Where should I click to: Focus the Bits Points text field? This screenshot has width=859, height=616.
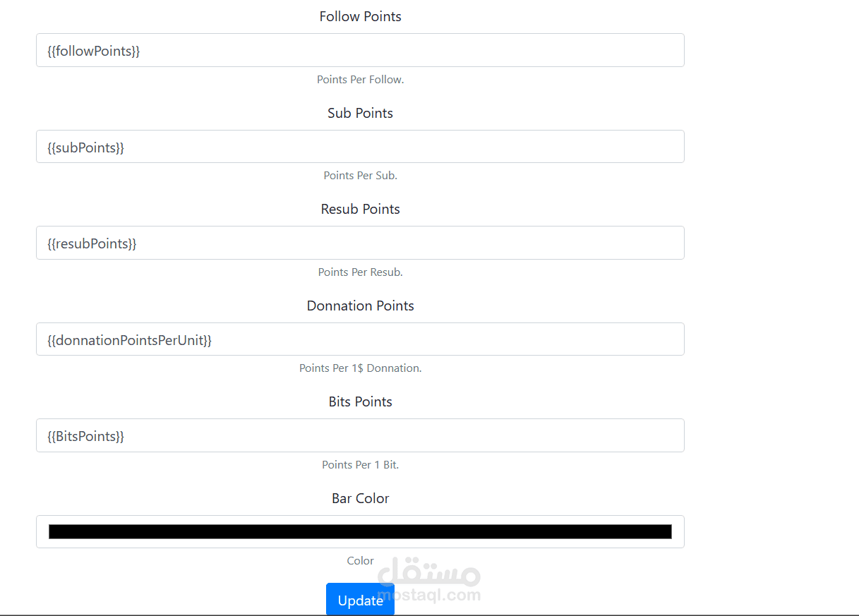coord(360,435)
